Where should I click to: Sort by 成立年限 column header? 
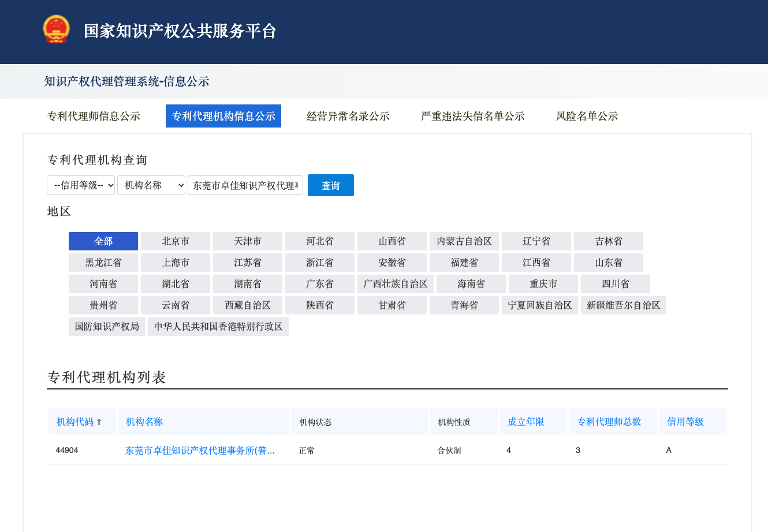tap(526, 422)
